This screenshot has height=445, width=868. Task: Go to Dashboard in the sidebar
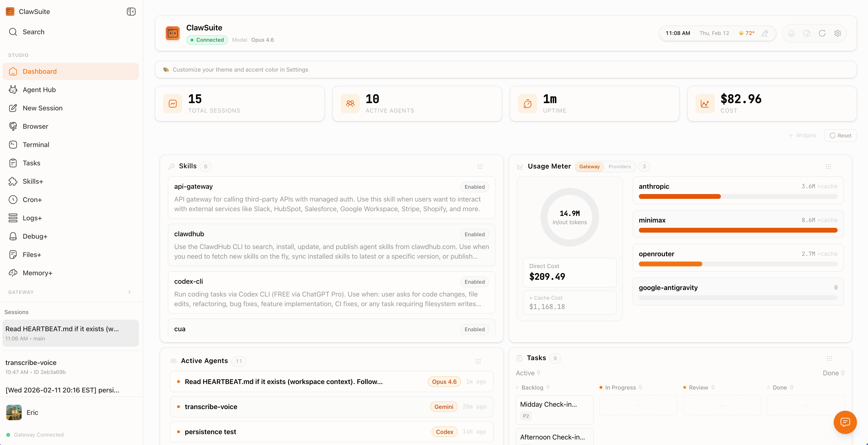(70, 71)
